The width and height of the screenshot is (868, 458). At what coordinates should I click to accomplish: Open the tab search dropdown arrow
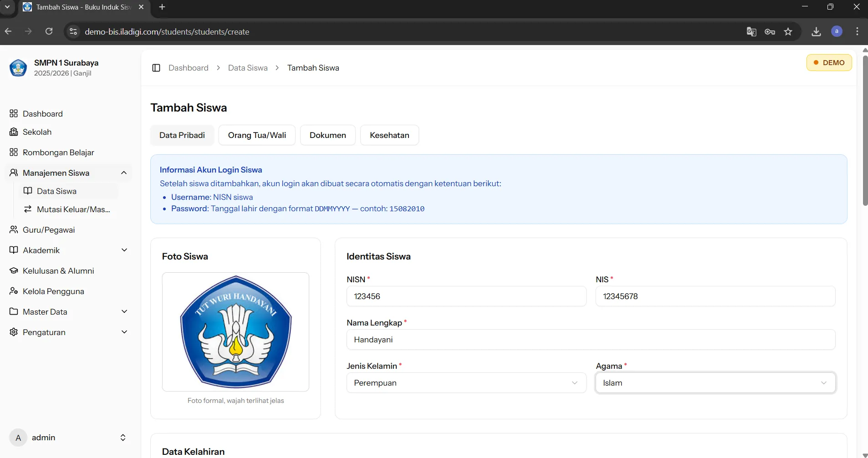point(7,7)
